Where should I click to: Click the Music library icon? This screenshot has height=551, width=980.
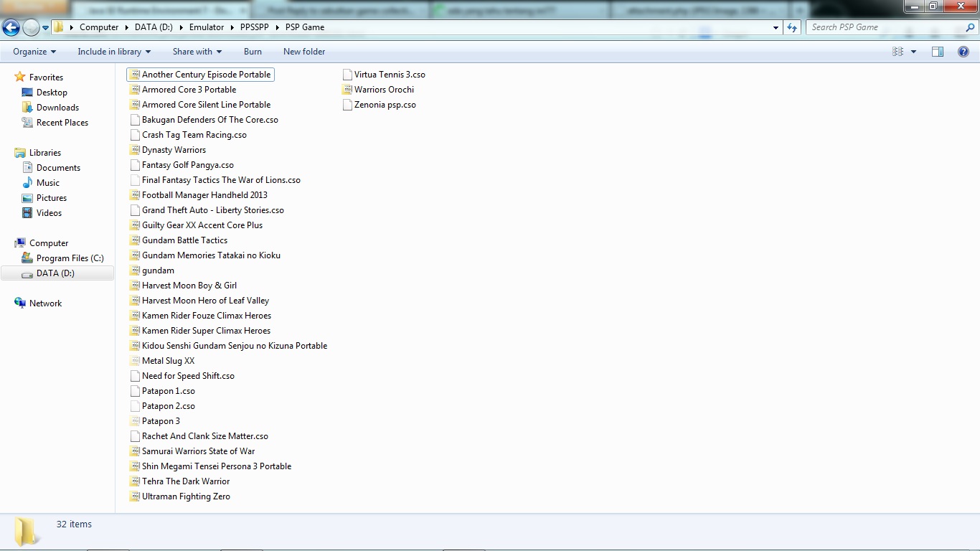[x=27, y=183]
